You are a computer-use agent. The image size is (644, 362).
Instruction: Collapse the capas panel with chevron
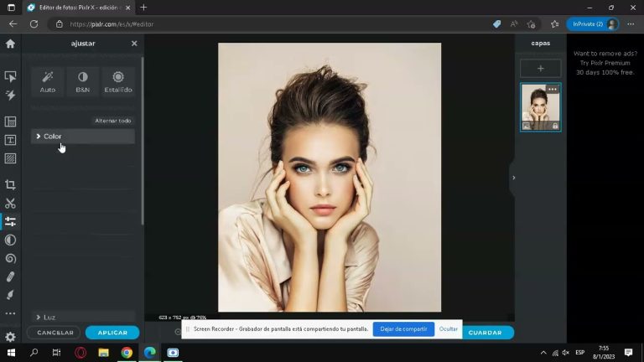pyautogui.click(x=513, y=178)
